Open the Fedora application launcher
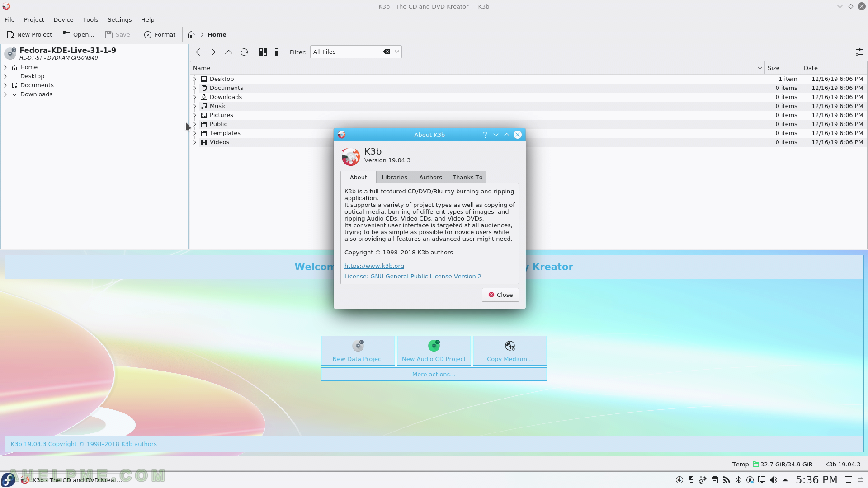The height and width of the screenshot is (488, 868). click(x=8, y=480)
